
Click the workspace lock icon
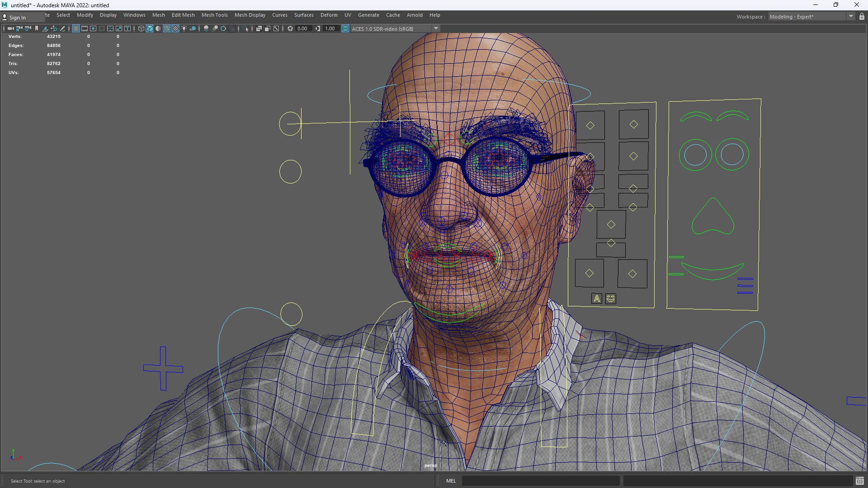tap(862, 16)
